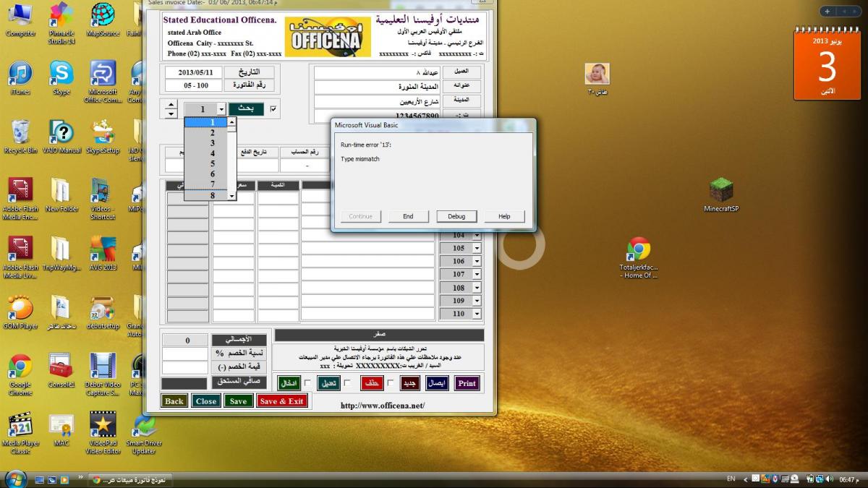The width and height of the screenshot is (868, 488).
Task: Select 5 in the dropdown list
Action: click(x=206, y=164)
